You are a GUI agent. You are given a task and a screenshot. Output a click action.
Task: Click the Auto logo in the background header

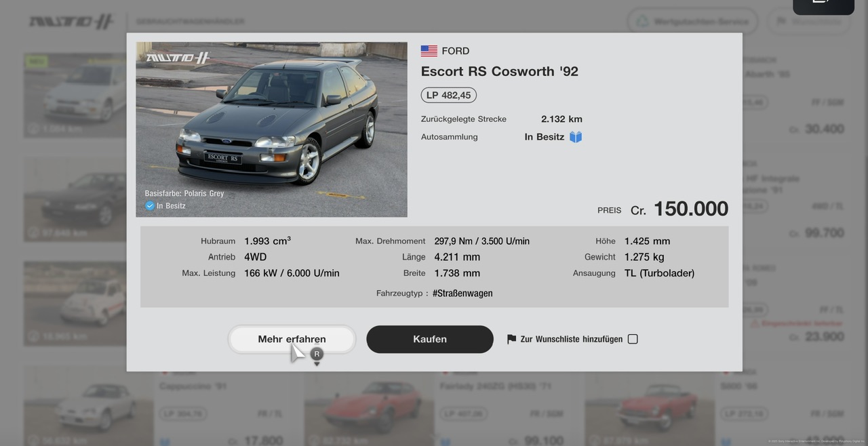click(71, 21)
